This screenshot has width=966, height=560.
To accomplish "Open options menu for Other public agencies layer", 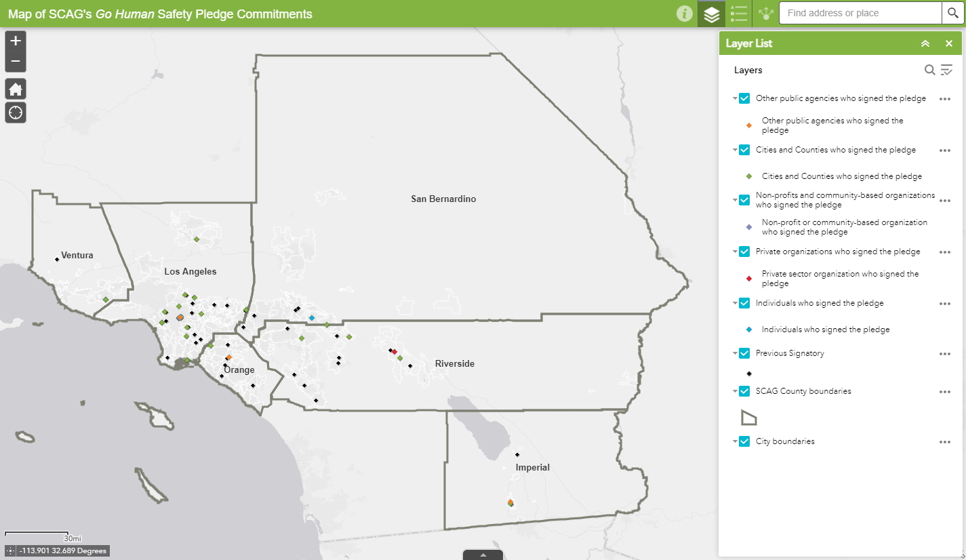I will (x=944, y=99).
